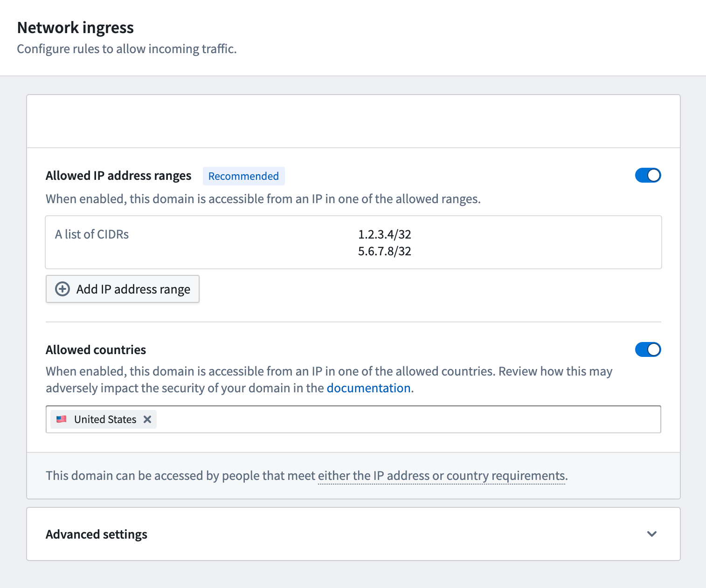This screenshot has height=588, width=706.
Task: Click the Allowed IP address ranges heading
Action: (x=118, y=176)
